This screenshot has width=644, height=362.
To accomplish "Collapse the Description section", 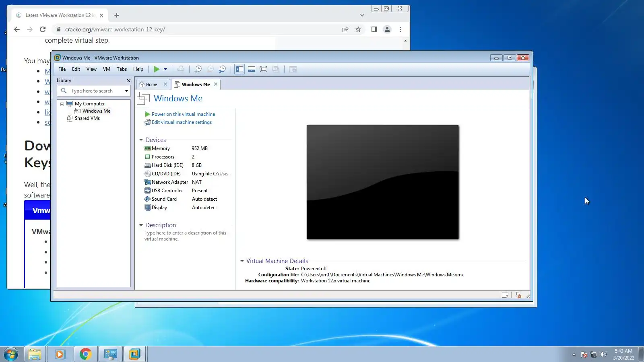I will coord(141,225).
